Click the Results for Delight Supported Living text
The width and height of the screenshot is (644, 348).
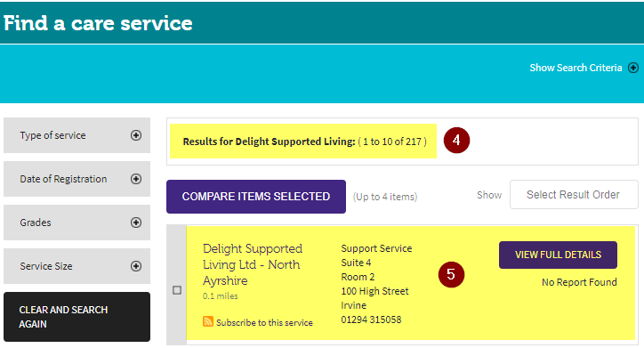coord(305,142)
